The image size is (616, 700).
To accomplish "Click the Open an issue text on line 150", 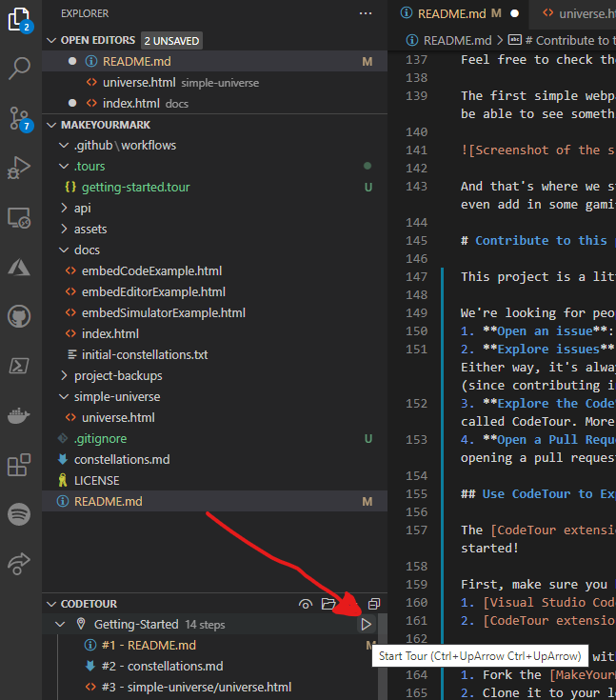I will point(545,331).
